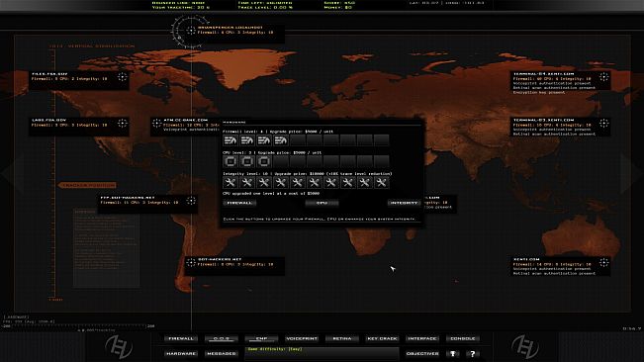
Task: Upgrade firewall using the dialog's FIREWALL button
Action: pos(239,203)
